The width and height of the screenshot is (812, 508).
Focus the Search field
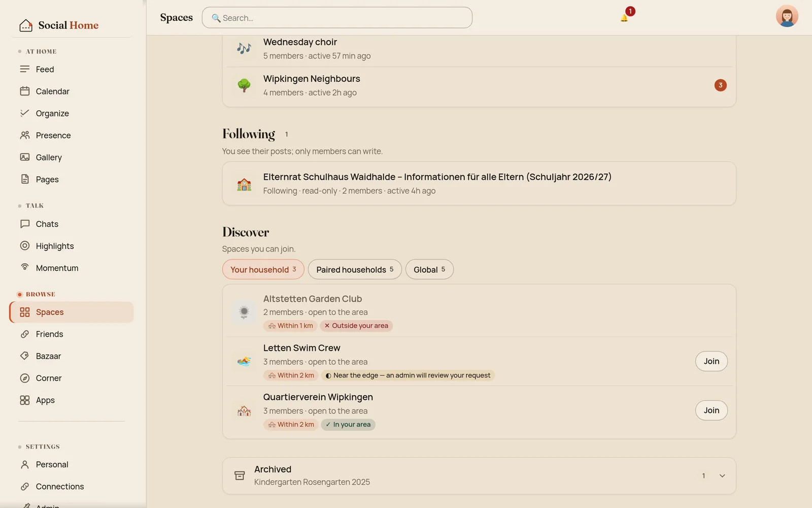coord(337,18)
